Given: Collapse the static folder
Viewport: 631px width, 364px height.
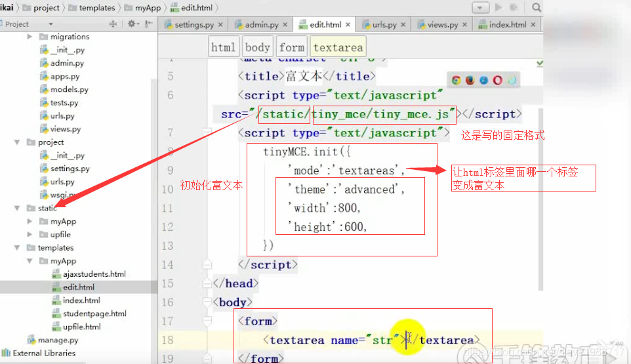Looking at the screenshot, I should click(17, 208).
